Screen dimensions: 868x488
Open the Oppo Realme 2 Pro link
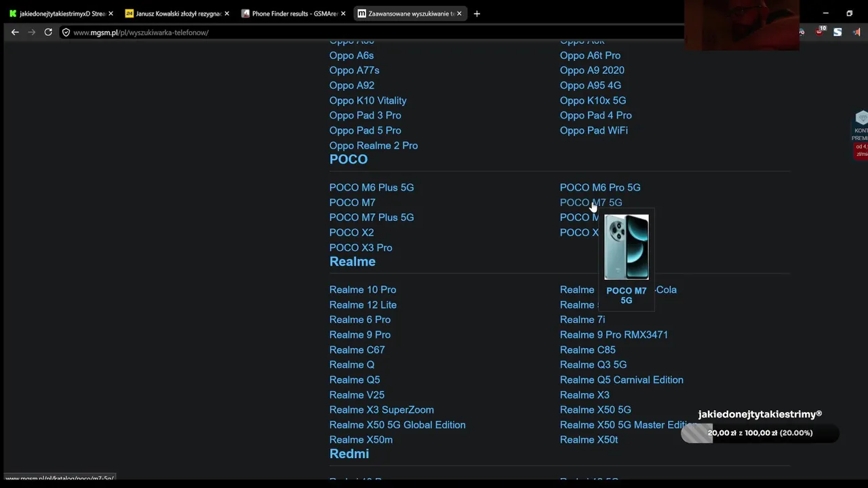click(x=374, y=146)
